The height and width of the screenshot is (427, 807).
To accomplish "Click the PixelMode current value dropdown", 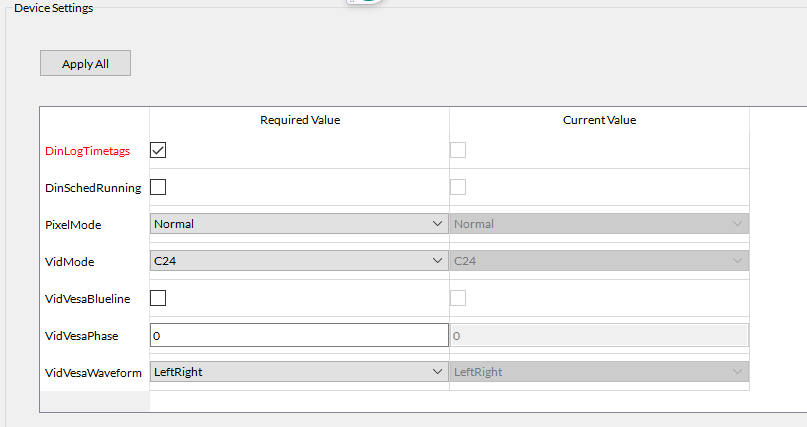I will pyautogui.click(x=598, y=224).
